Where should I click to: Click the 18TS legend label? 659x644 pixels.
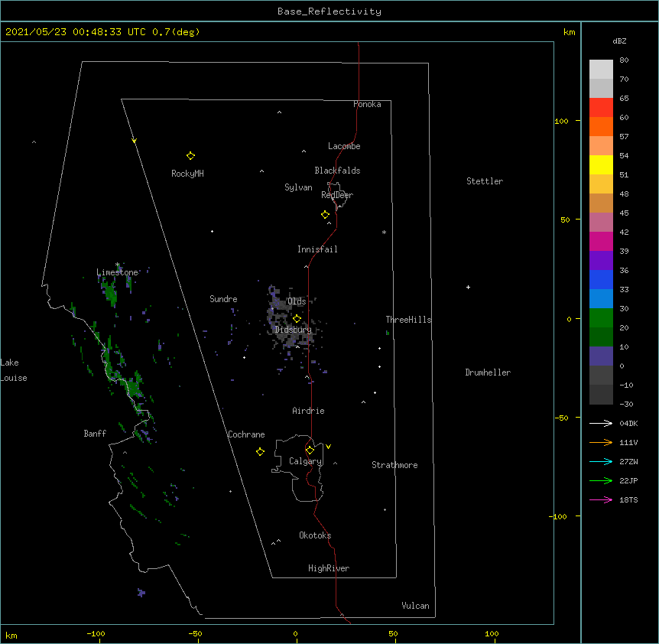[628, 499]
